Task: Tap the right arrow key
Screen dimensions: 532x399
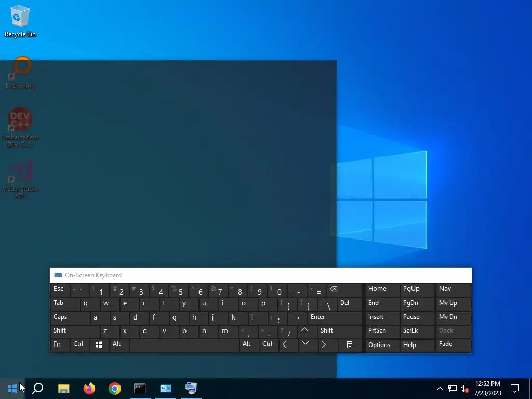Action: (x=328, y=345)
